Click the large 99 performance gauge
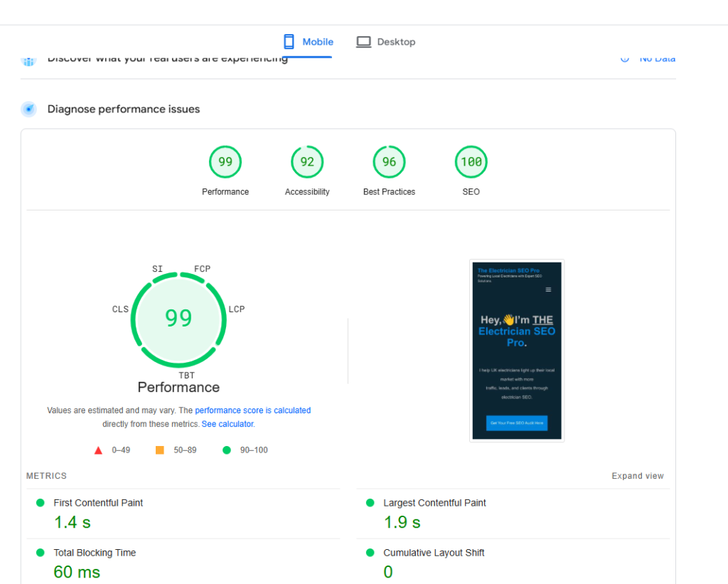This screenshot has height=584, width=728. tap(178, 320)
